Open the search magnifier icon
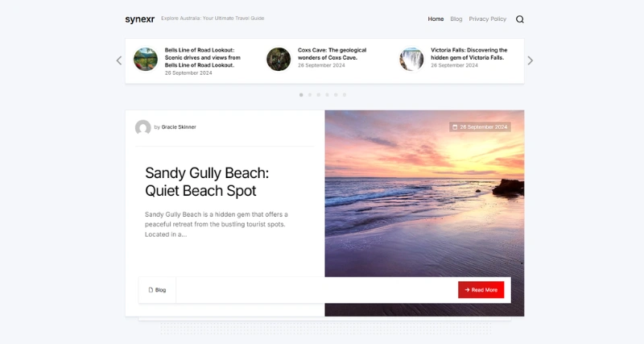 click(519, 19)
